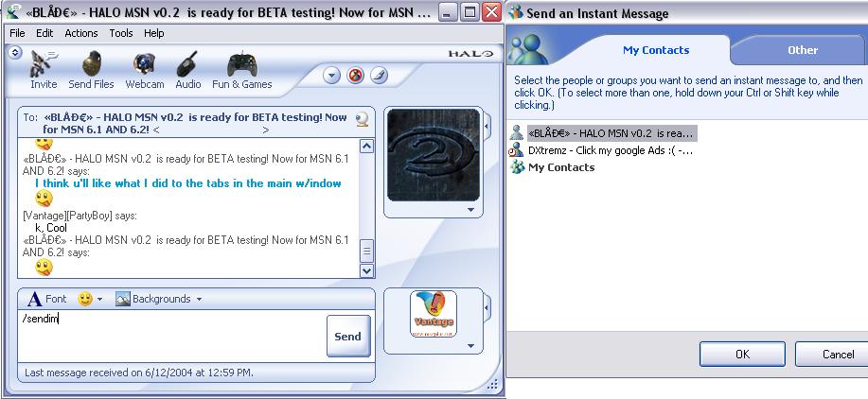Screen dimensions: 868x399
Task: Select the My Contacts group
Action: pos(561,167)
